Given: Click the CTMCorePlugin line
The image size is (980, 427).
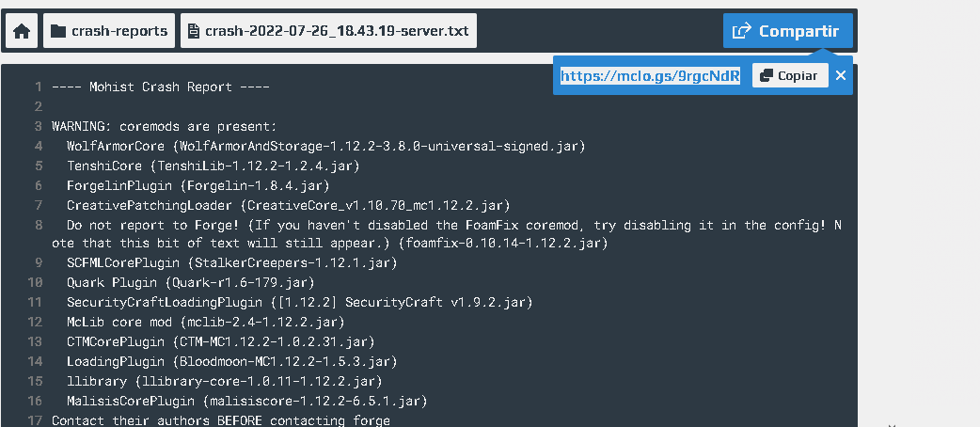Looking at the screenshot, I should [221, 342].
